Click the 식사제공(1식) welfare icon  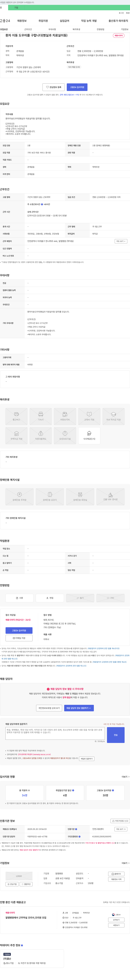[89, 436]
